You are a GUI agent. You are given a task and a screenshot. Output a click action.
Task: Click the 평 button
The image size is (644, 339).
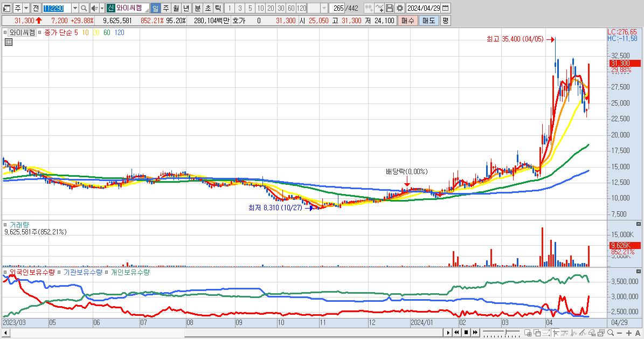(x=445, y=20)
